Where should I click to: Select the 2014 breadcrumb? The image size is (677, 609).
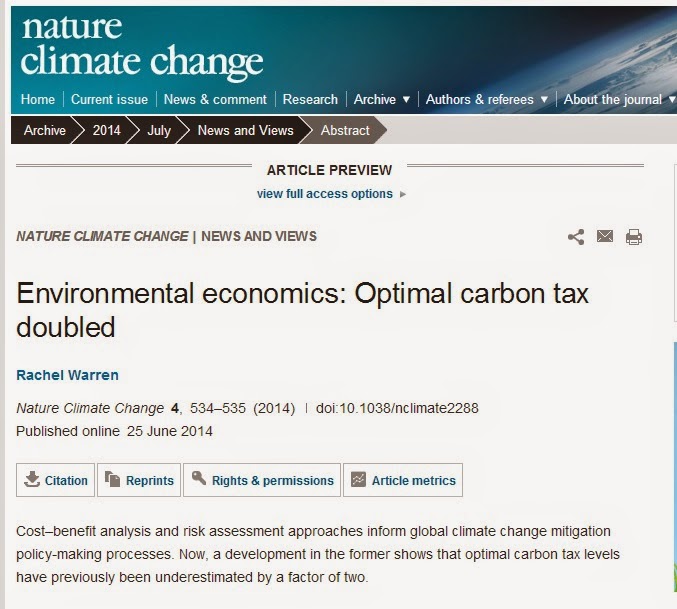click(x=106, y=130)
